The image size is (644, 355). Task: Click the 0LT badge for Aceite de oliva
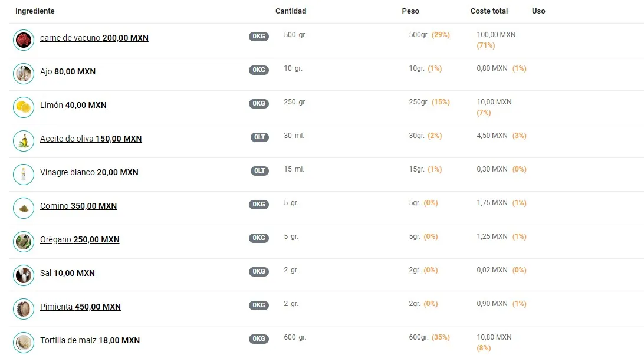[x=259, y=137]
